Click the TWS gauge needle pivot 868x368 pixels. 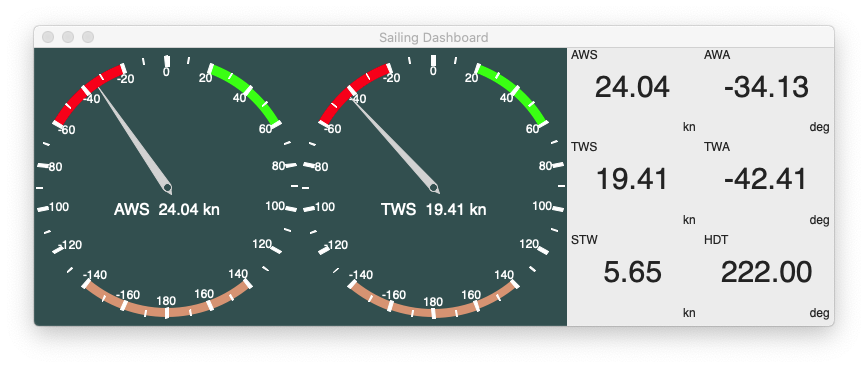[x=435, y=189]
